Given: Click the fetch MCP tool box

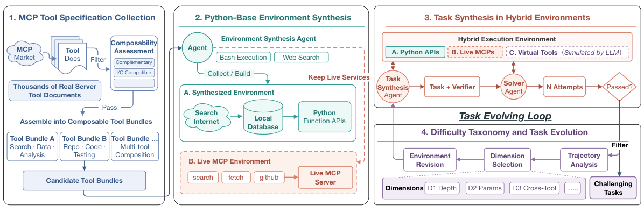Looking at the screenshot, I should (x=236, y=177).
